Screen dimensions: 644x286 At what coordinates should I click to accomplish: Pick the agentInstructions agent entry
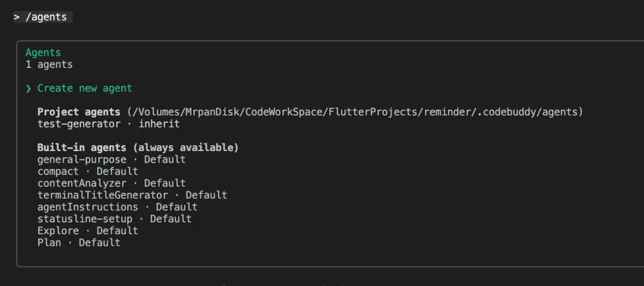click(88, 207)
